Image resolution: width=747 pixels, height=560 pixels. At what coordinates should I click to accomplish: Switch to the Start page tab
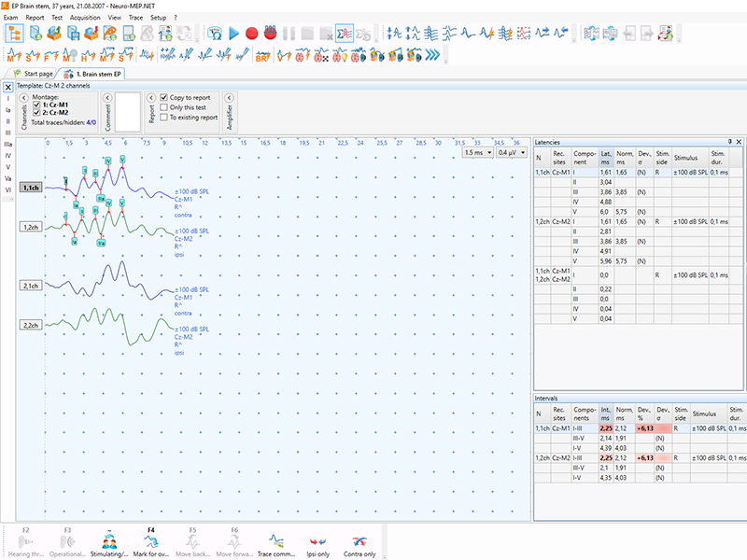point(34,74)
